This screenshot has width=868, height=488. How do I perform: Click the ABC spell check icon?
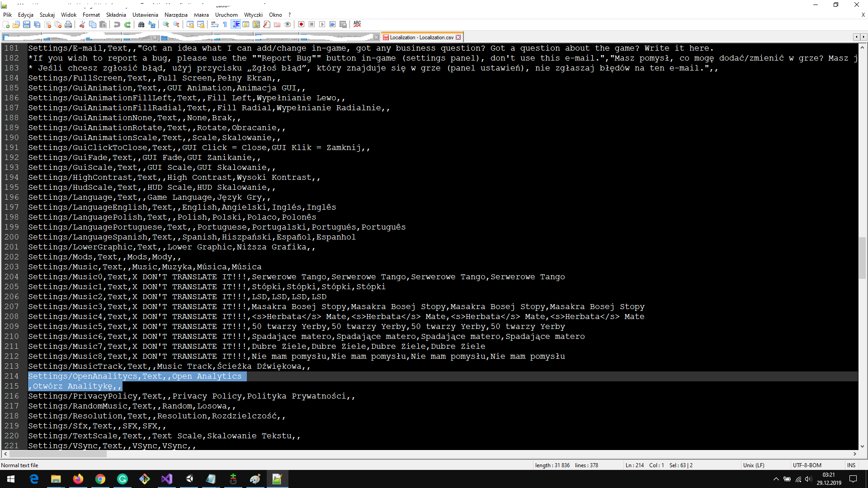coord(357,24)
